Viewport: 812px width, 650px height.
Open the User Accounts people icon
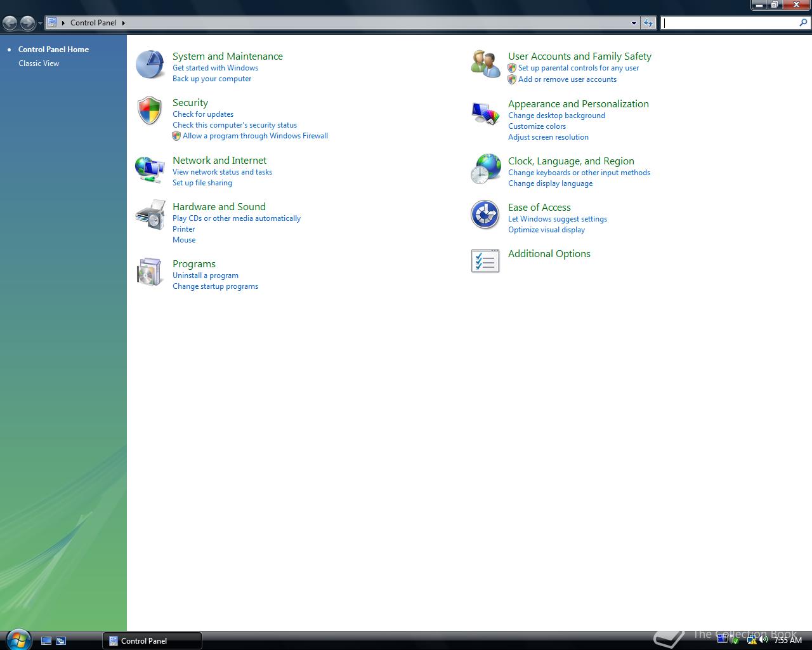pos(486,65)
